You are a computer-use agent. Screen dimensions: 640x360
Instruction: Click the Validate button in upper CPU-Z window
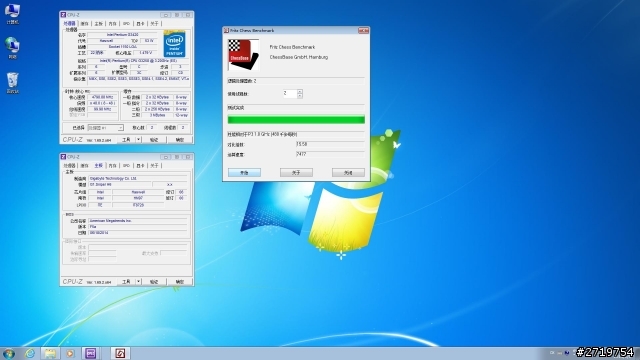click(x=154, y=140)
